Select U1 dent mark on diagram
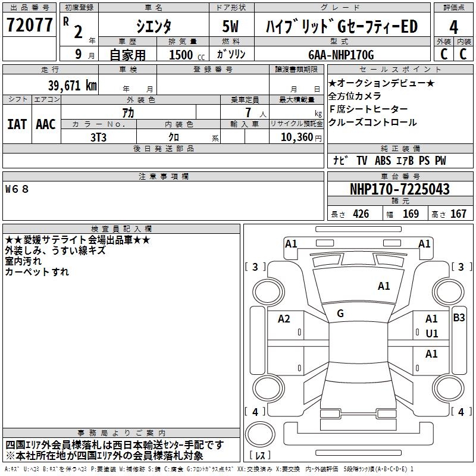The image size is (476, 476). tap(432, 334)
